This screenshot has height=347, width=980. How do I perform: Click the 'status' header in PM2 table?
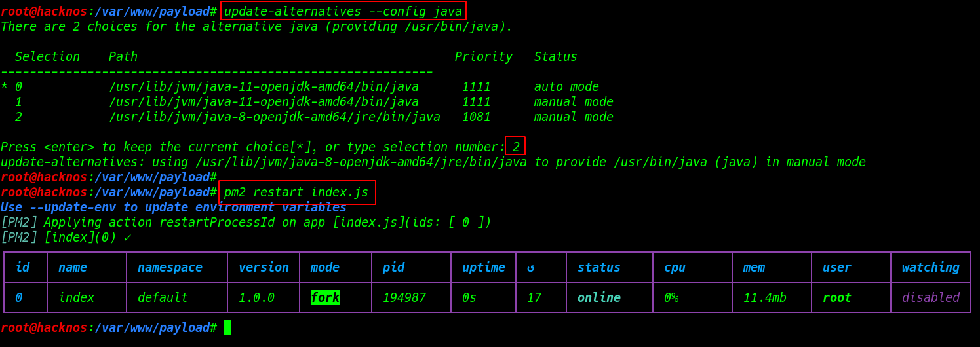599,267
